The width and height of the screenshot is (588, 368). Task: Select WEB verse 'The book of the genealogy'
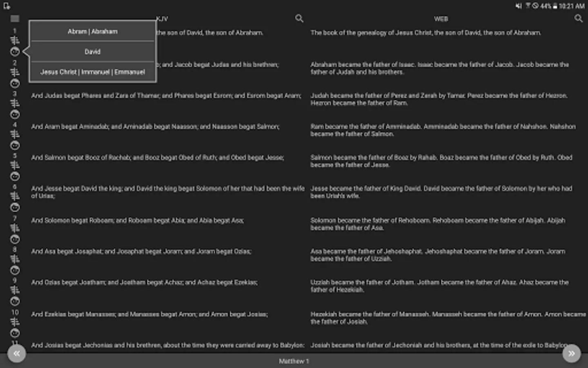click(426, 33)
